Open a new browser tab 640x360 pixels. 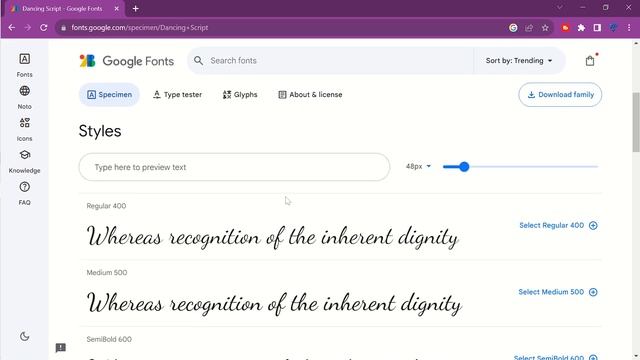[x=136, y=8]
